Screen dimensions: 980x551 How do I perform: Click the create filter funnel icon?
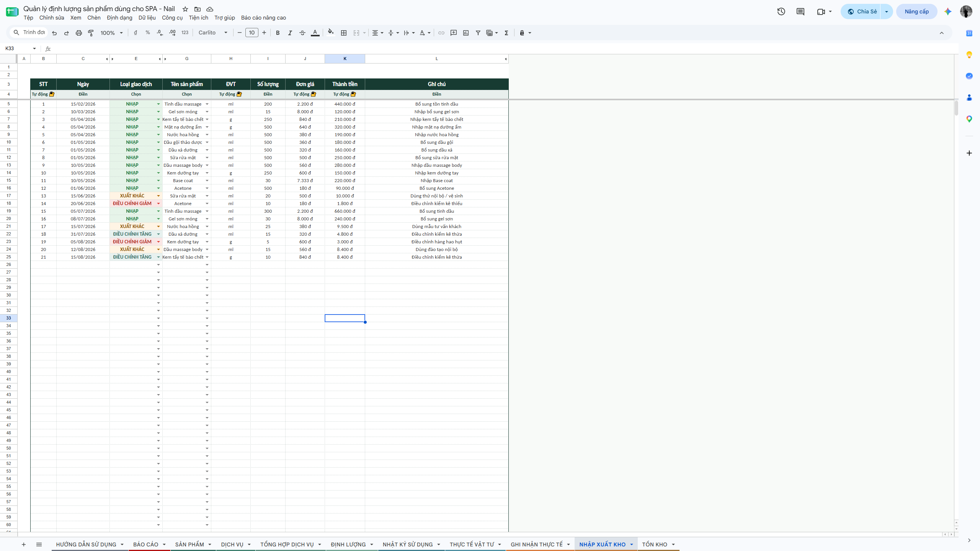(x=478, y=33)
